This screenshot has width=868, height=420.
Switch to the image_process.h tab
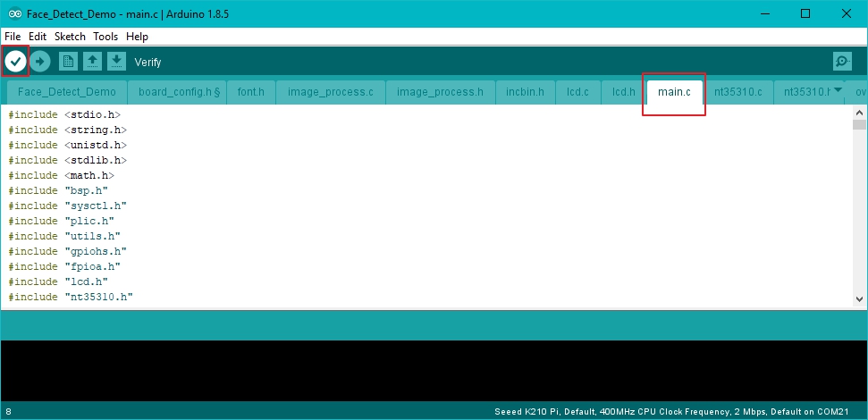point(440,92)
